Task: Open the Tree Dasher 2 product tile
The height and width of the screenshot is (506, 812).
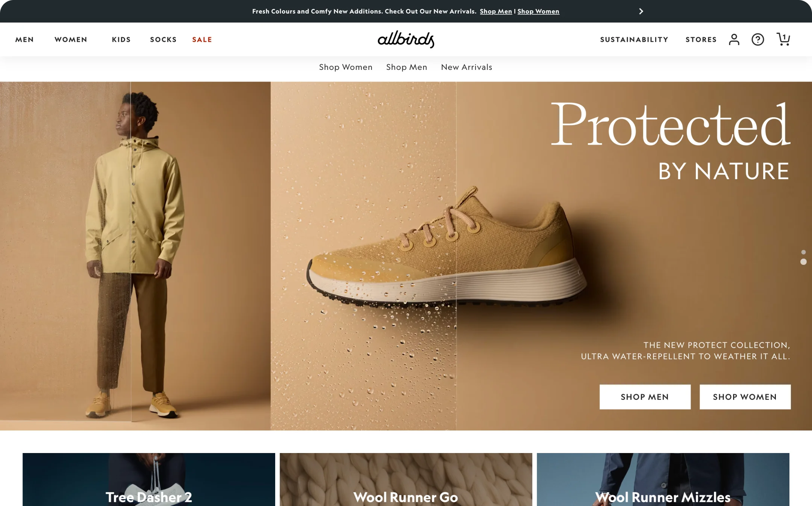Action: click(x=149, y=479)
